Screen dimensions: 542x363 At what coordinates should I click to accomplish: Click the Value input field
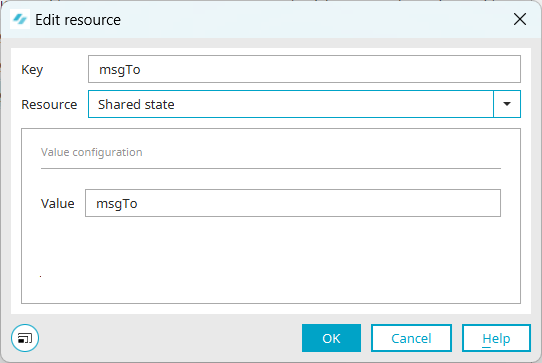(293, 203)
